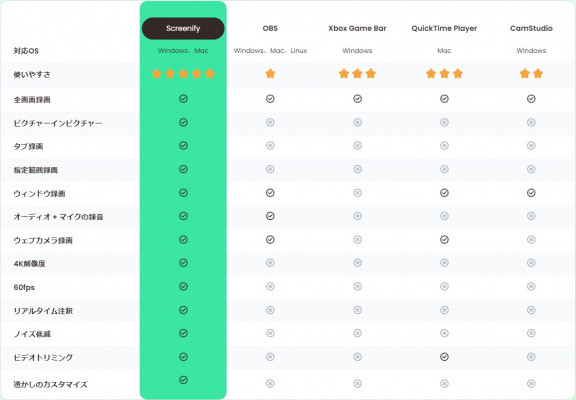Click the Screenify header pill button
Image resolution: width=576 pixels, height=400 pixels.
point(183,28)
